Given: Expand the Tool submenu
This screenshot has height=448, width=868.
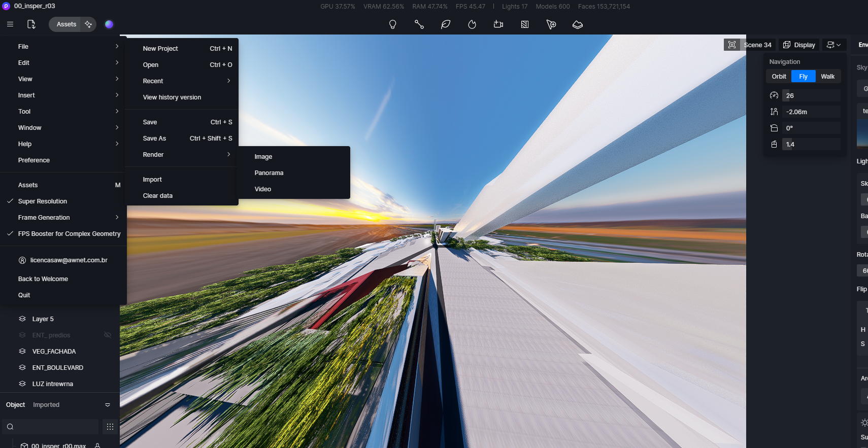Looking at the screenshot, I should pos(63,112).
